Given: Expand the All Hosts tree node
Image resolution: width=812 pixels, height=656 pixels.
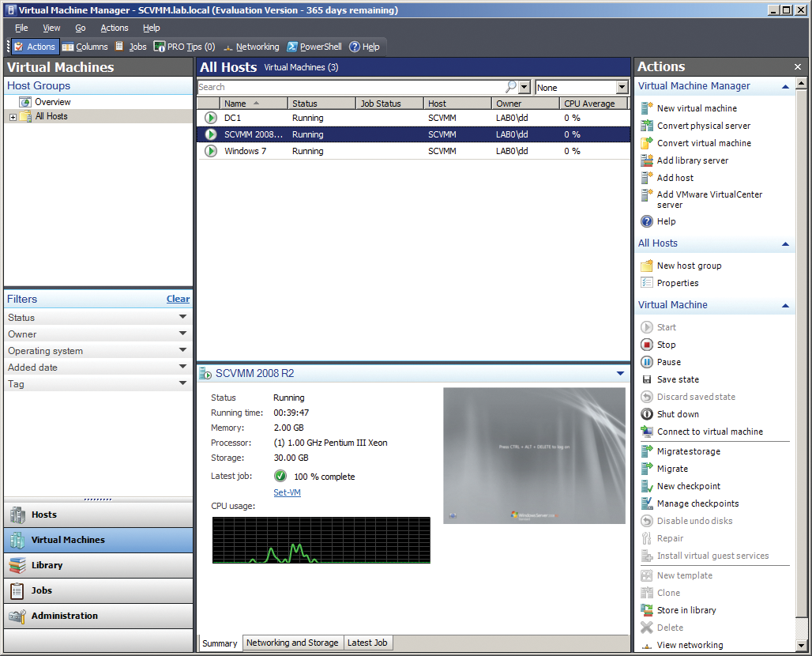Looking at the screenshot, I should tap(14, 116).
